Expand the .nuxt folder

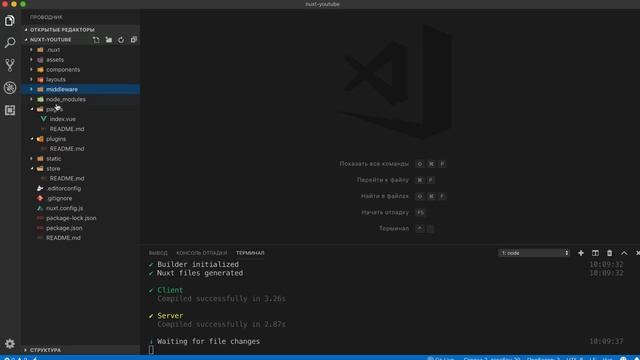(x=81, y=50)
